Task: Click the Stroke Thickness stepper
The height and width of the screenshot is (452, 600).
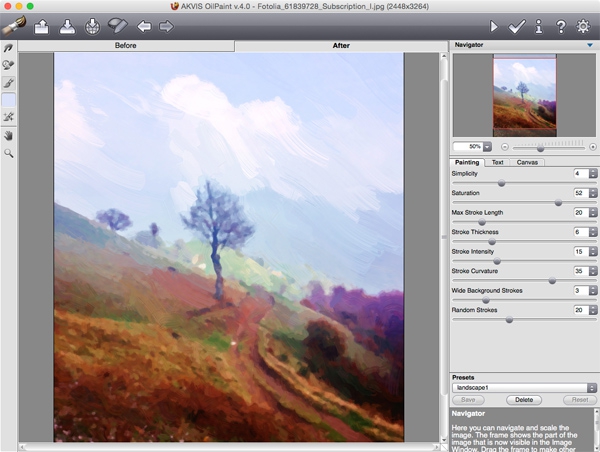Action: [593, 232]
